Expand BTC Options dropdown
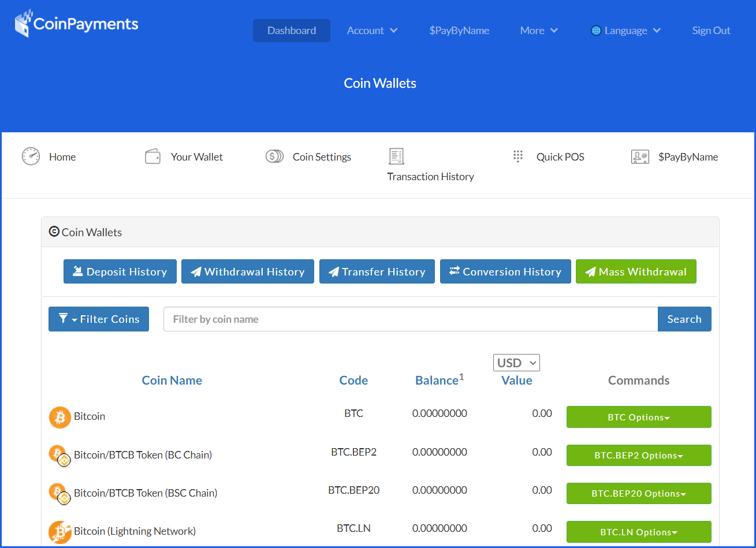The image size is (756, 548). [639, 417]
